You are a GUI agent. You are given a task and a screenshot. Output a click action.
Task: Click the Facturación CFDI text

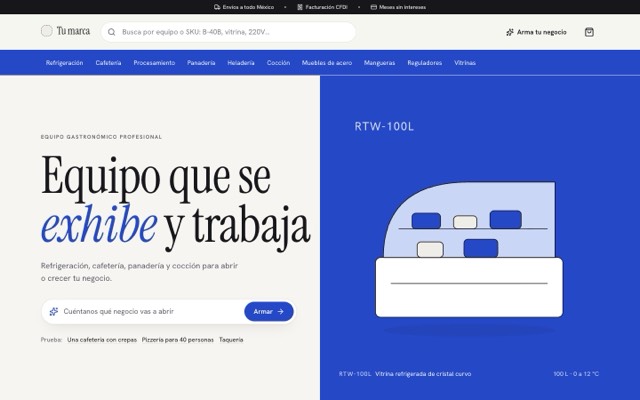[327, 7]
